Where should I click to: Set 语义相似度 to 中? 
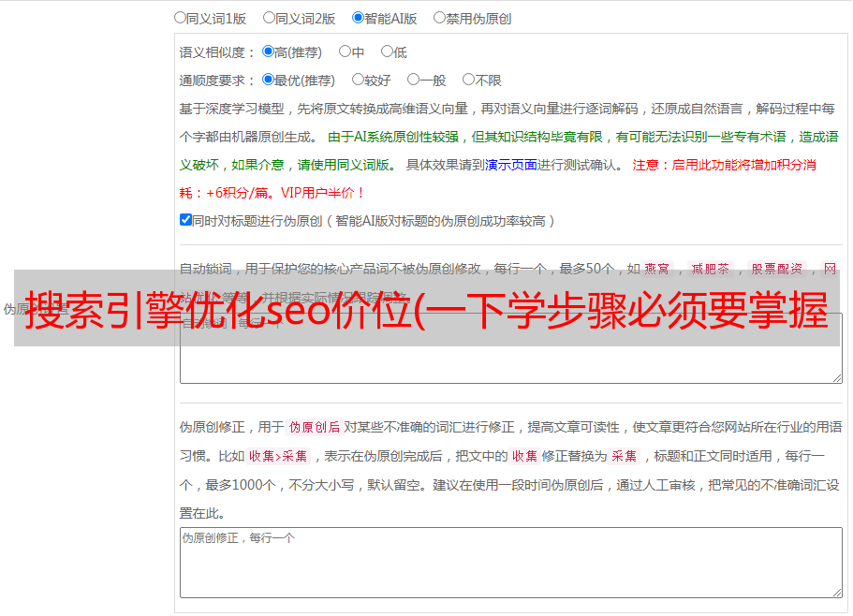(x=345, y=51)
